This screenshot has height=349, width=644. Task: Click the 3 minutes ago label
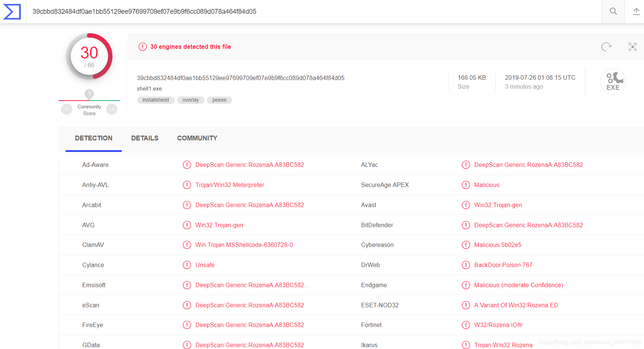(x=524, y=86)
